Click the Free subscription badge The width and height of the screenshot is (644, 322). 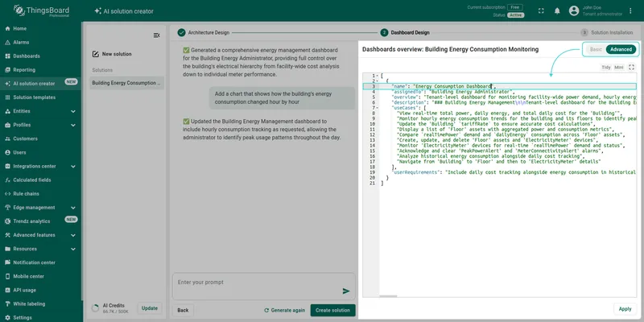(x=514, y=7)
